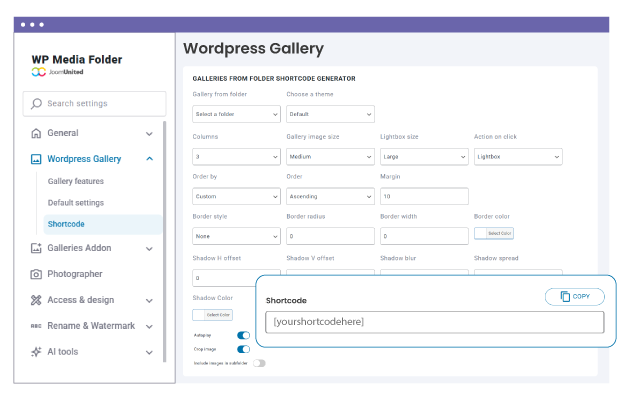Open the Gallery from folder dropdown
The image size is (630, 400).
point(236,114)
